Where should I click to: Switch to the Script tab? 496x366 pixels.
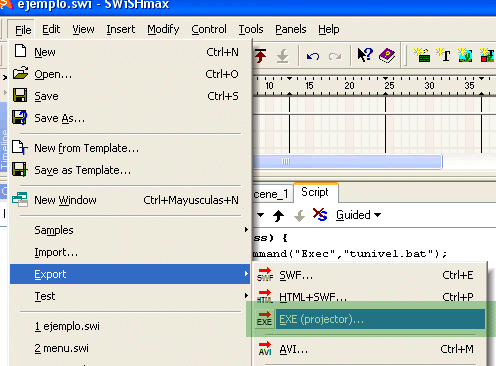coord(315,192)
